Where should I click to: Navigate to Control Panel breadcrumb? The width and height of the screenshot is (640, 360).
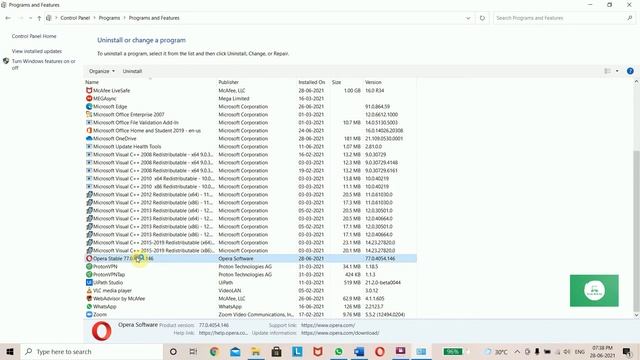[75, 18]
